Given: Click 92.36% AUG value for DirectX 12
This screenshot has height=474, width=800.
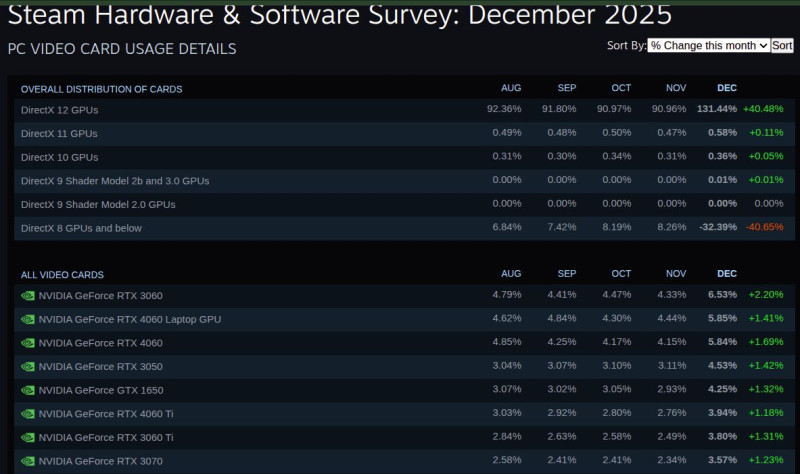Looking at the screenshot, I should (504, 109).
